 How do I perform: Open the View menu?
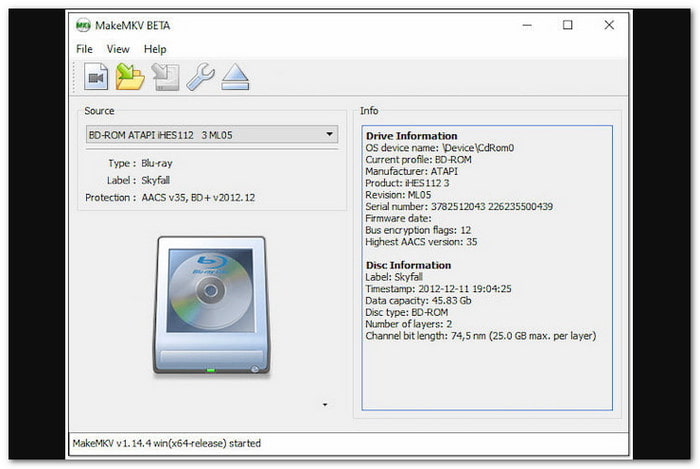click(x=118, y=48)
